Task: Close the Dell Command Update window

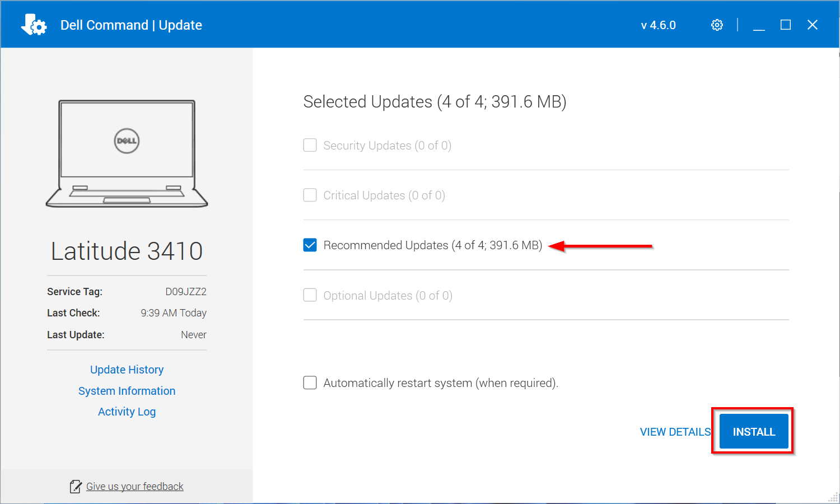Action: [813, 25]
